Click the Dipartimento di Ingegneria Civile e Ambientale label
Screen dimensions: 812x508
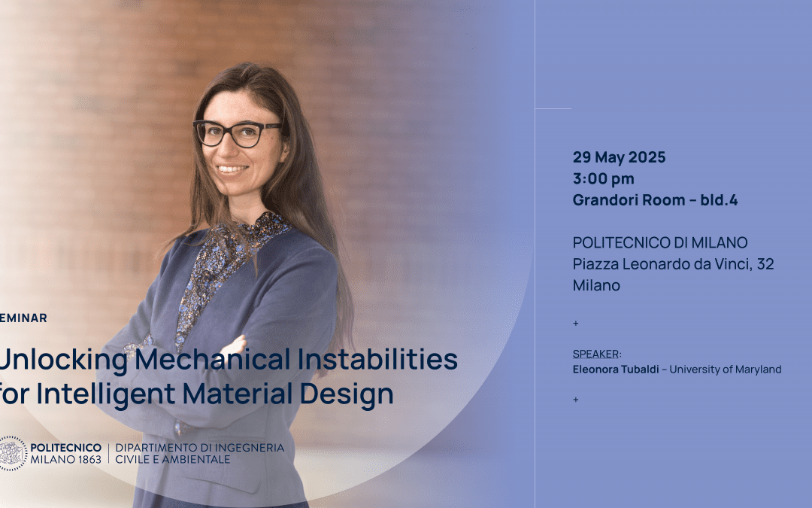click(x=200, y=449)
